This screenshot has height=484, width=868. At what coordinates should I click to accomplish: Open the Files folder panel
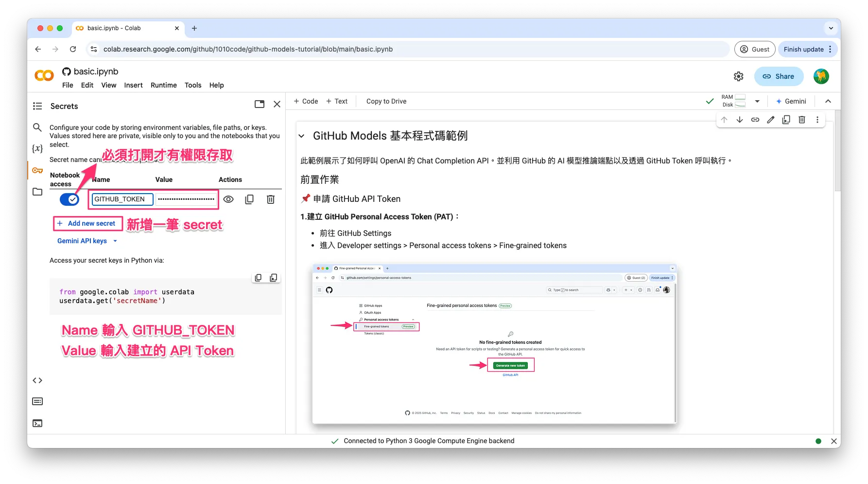(37, 192)
